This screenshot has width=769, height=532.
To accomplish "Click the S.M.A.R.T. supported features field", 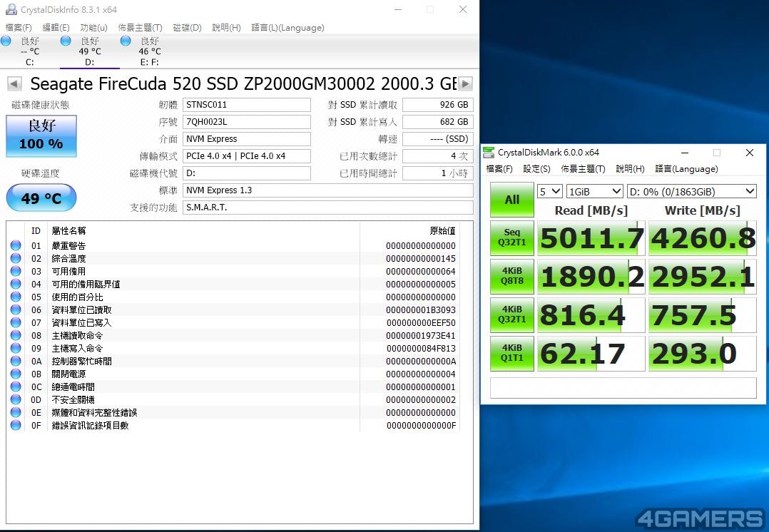I will click(x=328, y=208).
